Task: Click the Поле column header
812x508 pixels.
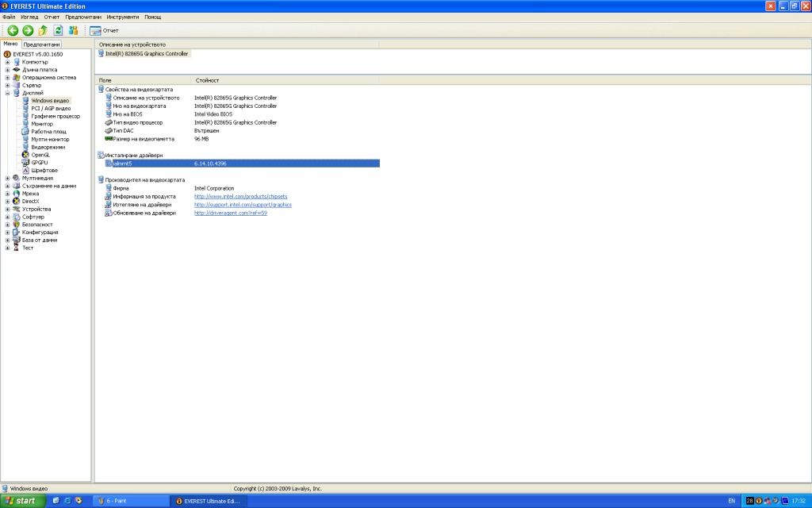Action: (144, 80)
